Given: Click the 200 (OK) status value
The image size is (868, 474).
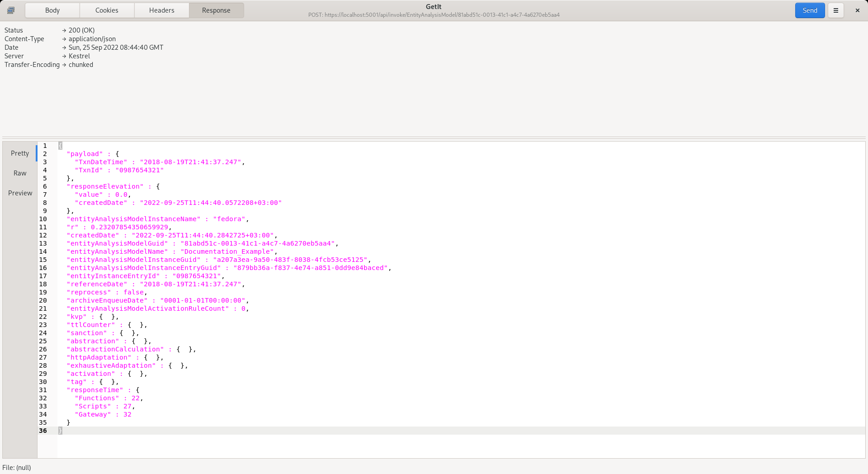Looking at the screenshot, I should tap(81, 30).
